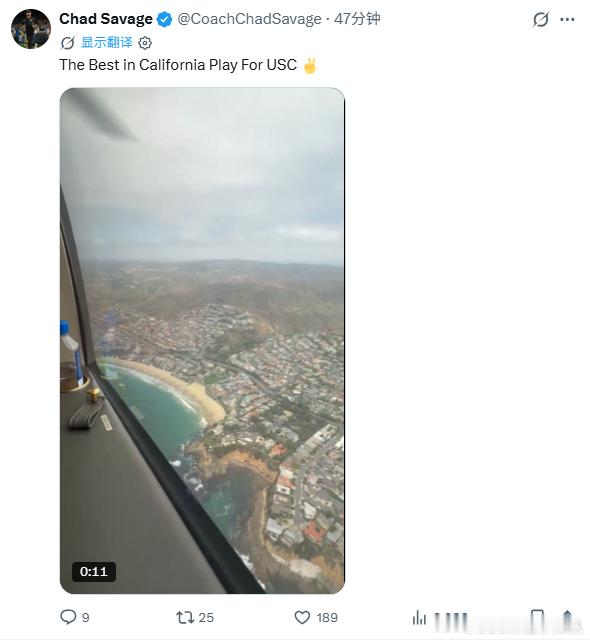Click the reply speech bubble icon
The height and width of the screenshot is (641, 590).
click(68, 617)
